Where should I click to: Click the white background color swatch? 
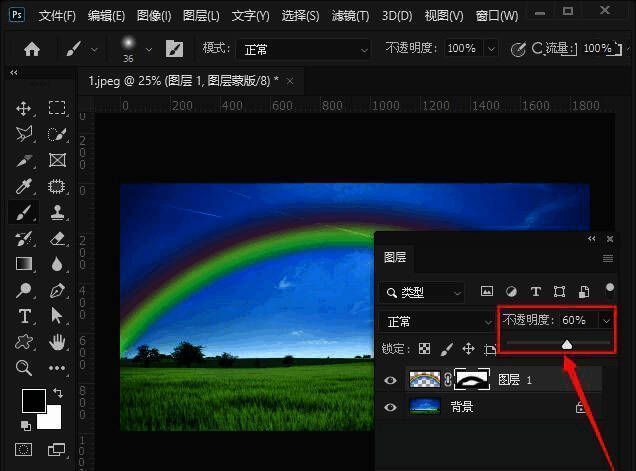click(52, 419)
